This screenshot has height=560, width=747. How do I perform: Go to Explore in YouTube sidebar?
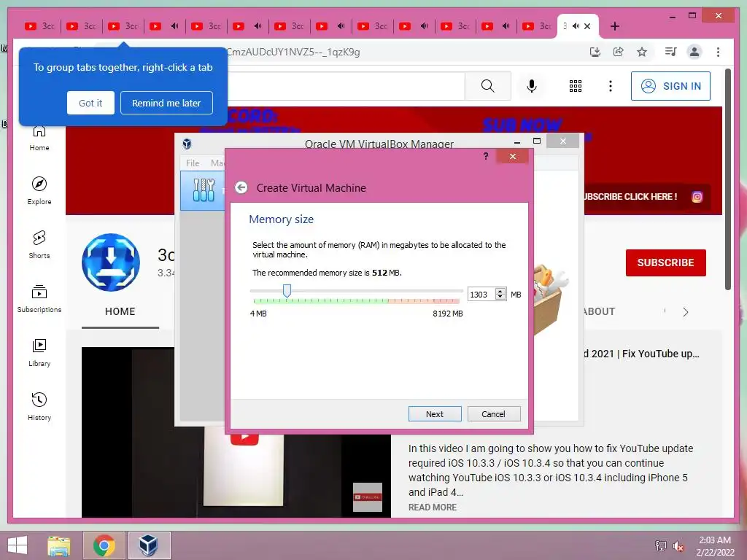[39, 190]
